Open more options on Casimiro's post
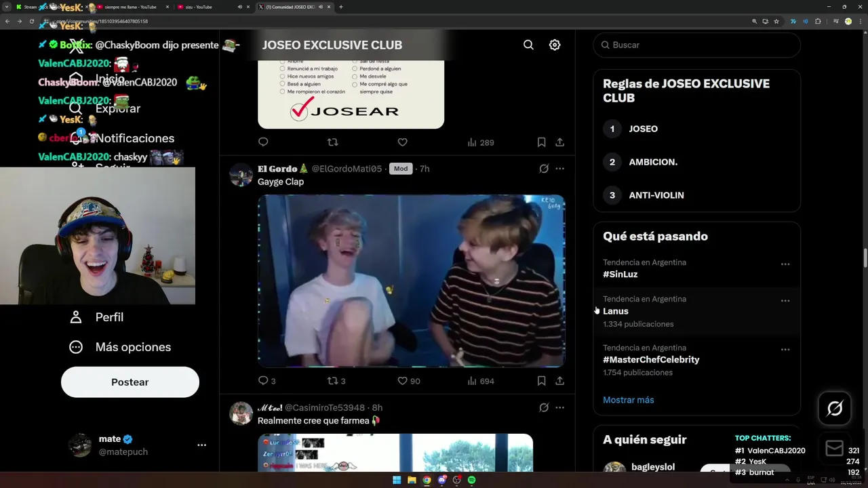The image size is (868, 488). click(560, 407)
